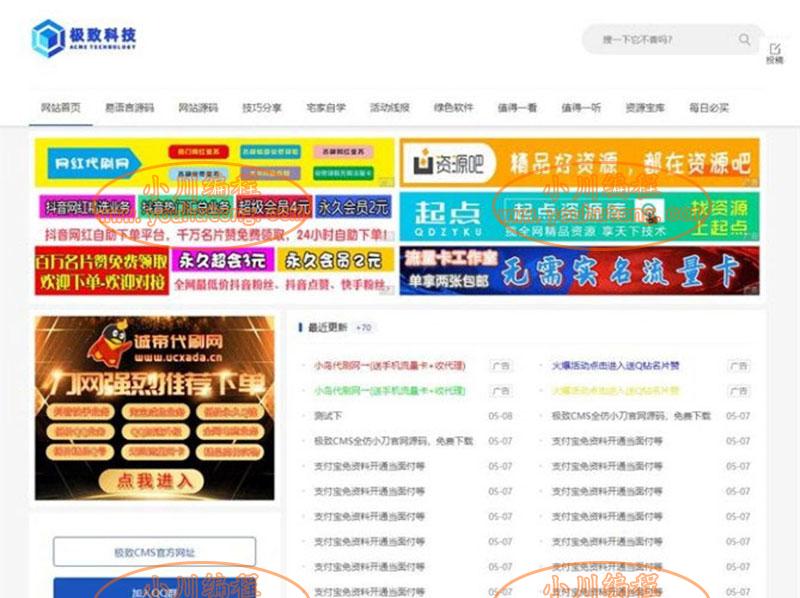Navigate to 值得一看

517,108
